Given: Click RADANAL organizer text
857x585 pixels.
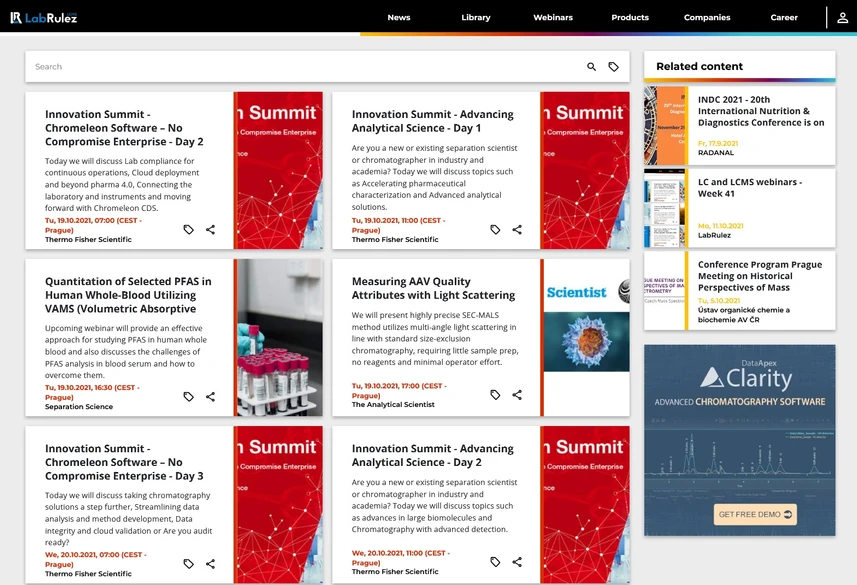Looking at the screenshot, I should [x=715, y=153].
